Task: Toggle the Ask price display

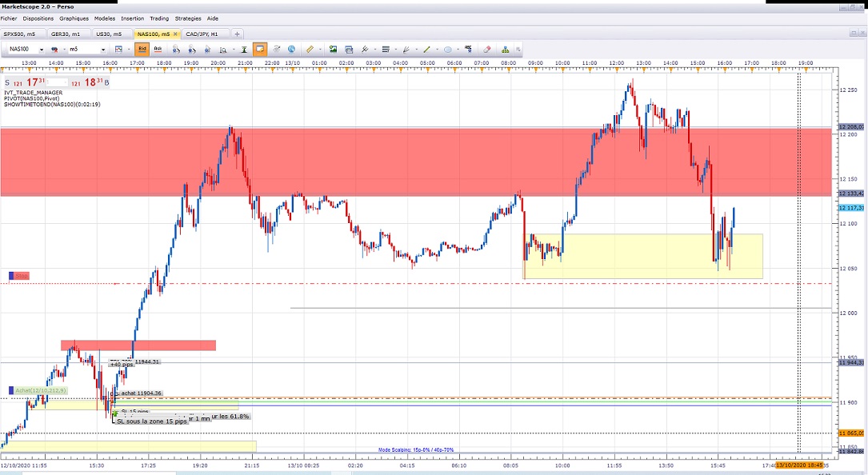Action: pyautogui.click(x=158, y=50)
